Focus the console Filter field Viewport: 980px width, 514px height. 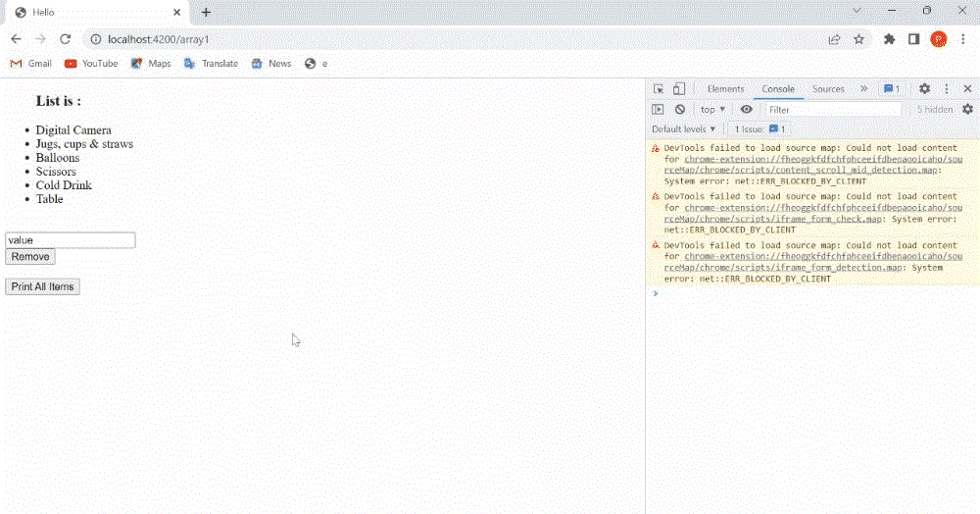click(833, 110)
